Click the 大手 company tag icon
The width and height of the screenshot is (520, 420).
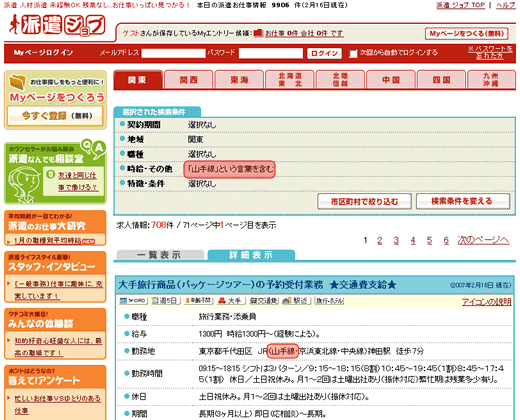click(231, 301)
